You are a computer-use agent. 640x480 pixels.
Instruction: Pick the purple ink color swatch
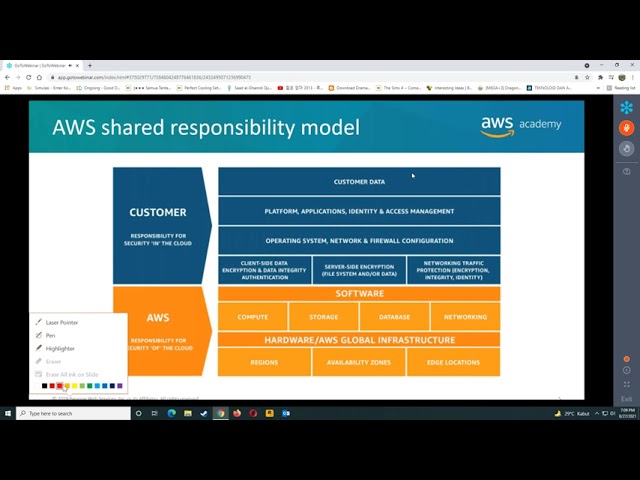(120, 386)
